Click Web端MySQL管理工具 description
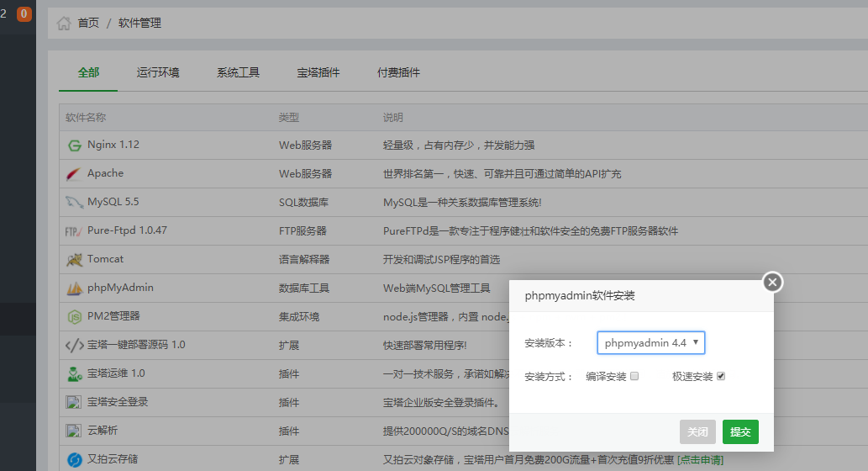This screenshot has height=471, width=868. 437,288
